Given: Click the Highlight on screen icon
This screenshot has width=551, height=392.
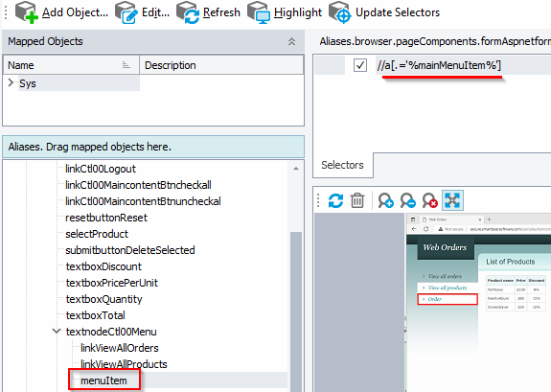Looking at the screenshot, I should [259, 12].
